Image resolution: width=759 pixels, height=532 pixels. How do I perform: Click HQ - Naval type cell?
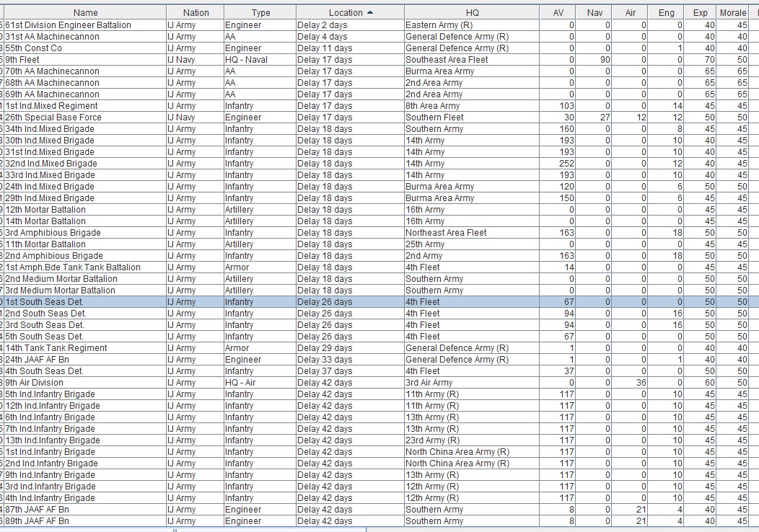click(x=260, y=60)
